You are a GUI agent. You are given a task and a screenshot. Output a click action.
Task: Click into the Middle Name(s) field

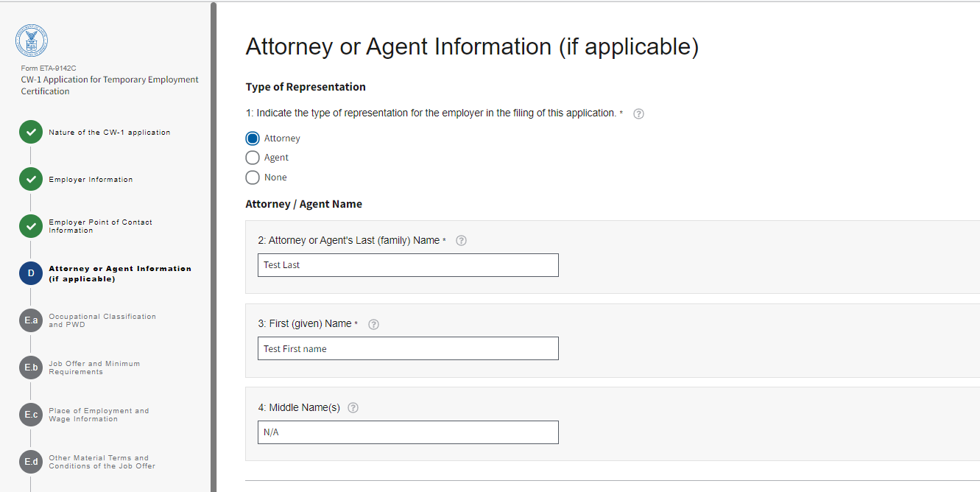408,432
